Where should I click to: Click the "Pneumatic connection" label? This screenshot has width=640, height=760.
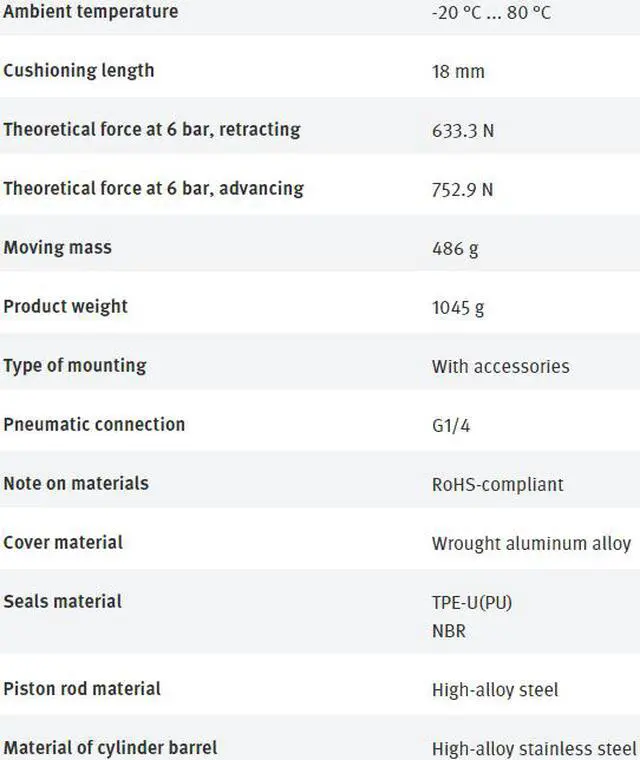pos(94,425)
